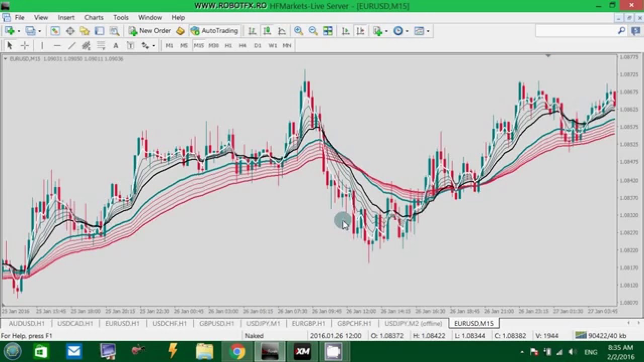Draw a horizontal line tool
The image size is (644, 362).
(57, 46)
